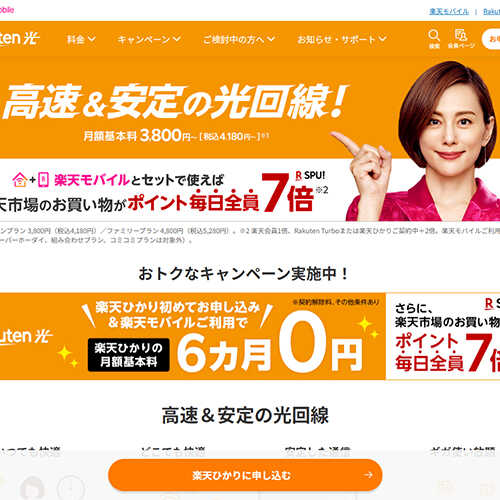
Task: Open the お知らせ・サポート menu
Action: [x=342, y=39]
